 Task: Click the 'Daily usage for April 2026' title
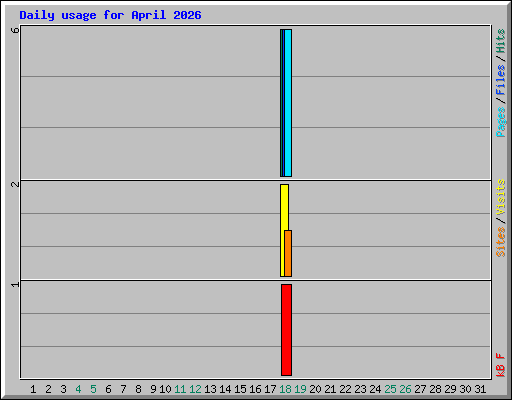point(110,15)
